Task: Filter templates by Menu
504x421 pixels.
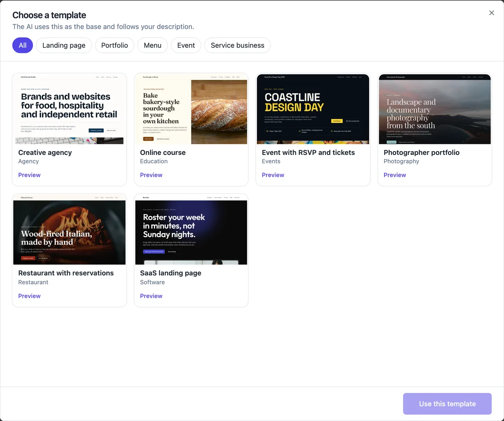Action: pyautogui.click(x=152, y=45)
